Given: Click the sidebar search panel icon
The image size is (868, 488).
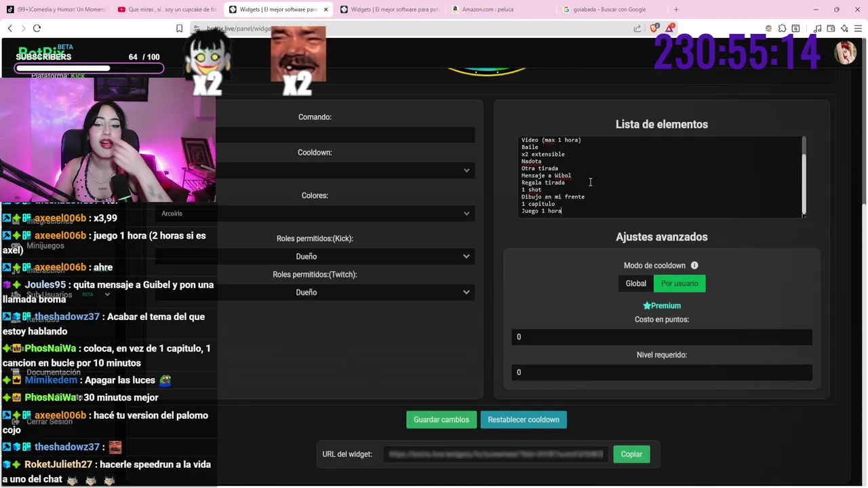Looking at the screenshot, I should coord(796,28).
